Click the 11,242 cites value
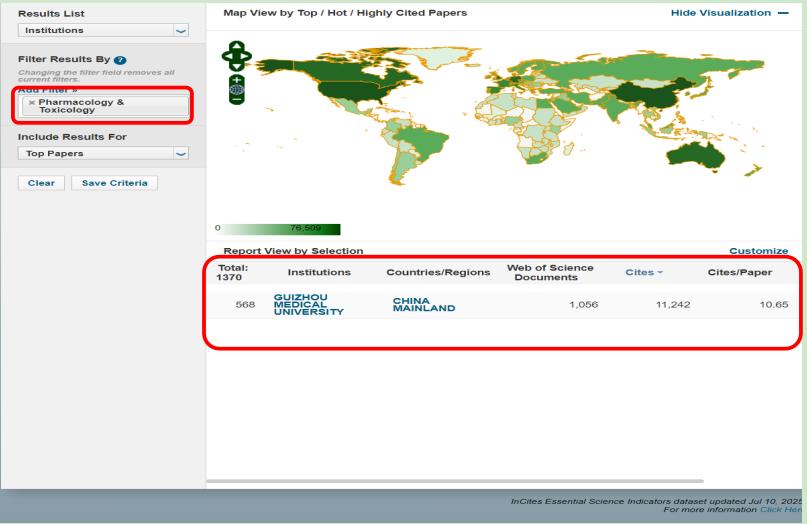The height and width of the screenshot is (524, 807). tap(673, 305)
